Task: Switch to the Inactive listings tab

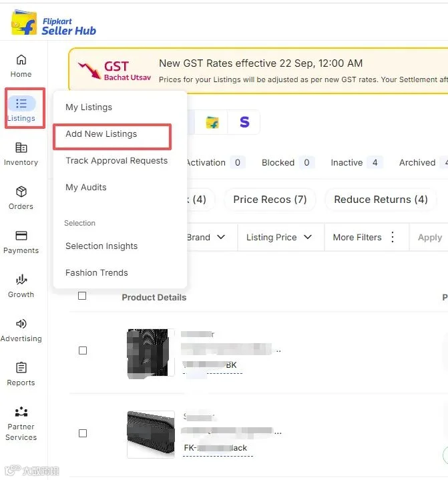Action: 356,162
